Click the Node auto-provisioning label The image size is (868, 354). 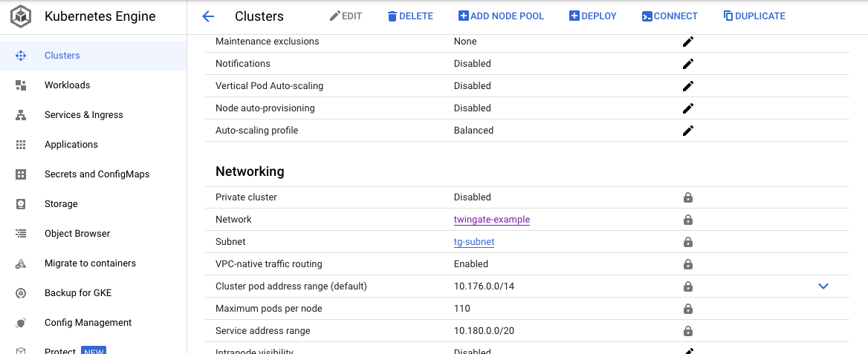(x=265, y=108)
